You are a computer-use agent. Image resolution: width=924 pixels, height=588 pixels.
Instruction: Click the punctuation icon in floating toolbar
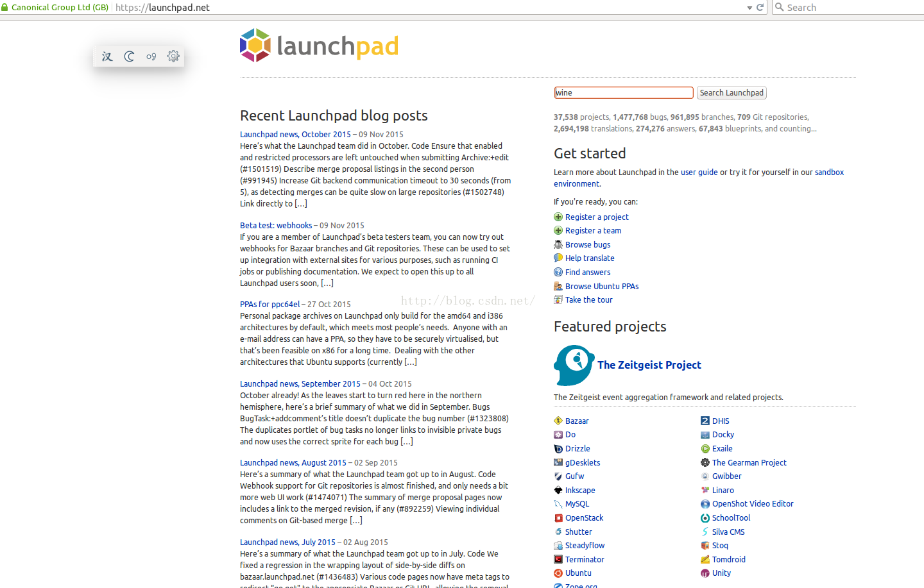click(151, 56)
